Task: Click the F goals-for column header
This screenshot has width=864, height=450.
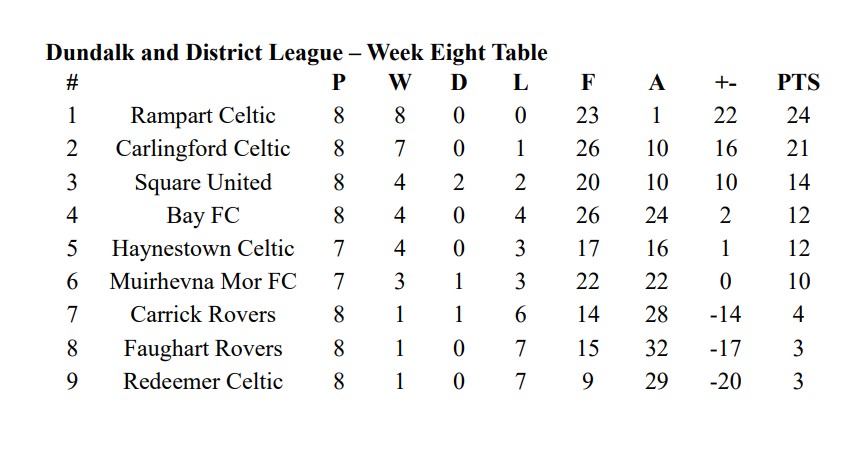Action: [x=588, y=83]
